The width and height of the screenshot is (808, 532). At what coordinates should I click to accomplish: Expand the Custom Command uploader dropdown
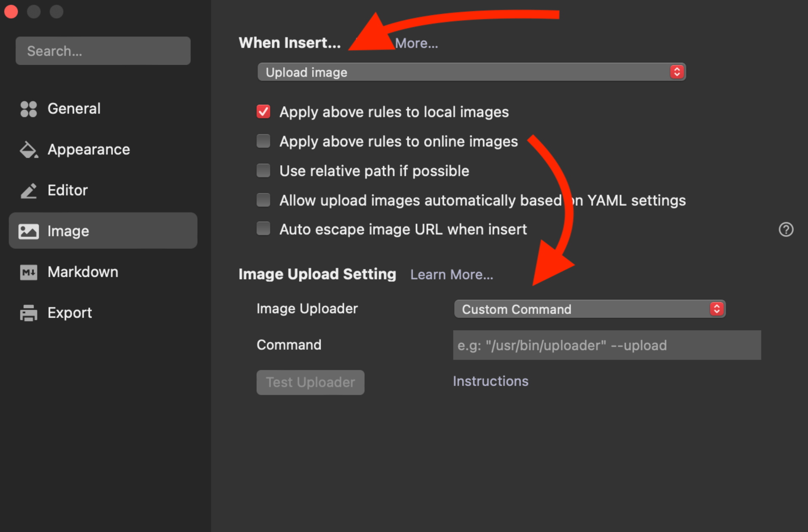[x=589, y=309]
